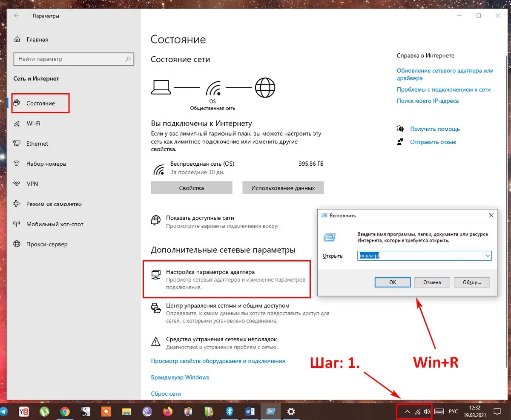Open Центр управления сетями и общим доступом
The height and width of the screenshot is (420, 511).
click(241, 313)
